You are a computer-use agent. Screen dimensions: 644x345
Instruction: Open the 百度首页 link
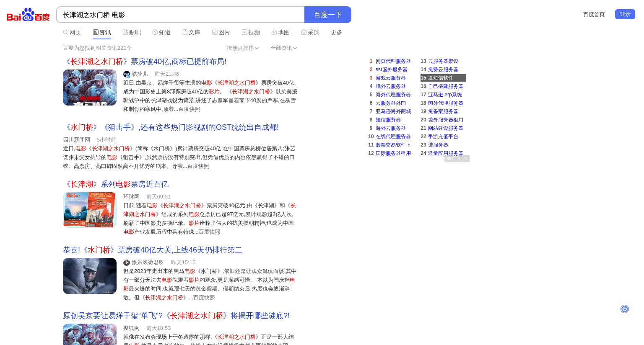[594, 14]
